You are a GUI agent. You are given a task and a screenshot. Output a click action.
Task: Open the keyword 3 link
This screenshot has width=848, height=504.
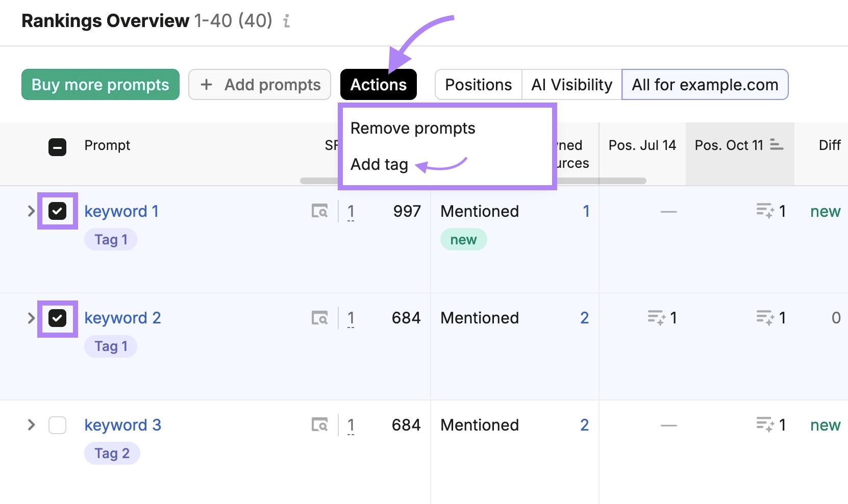[122, 425]
